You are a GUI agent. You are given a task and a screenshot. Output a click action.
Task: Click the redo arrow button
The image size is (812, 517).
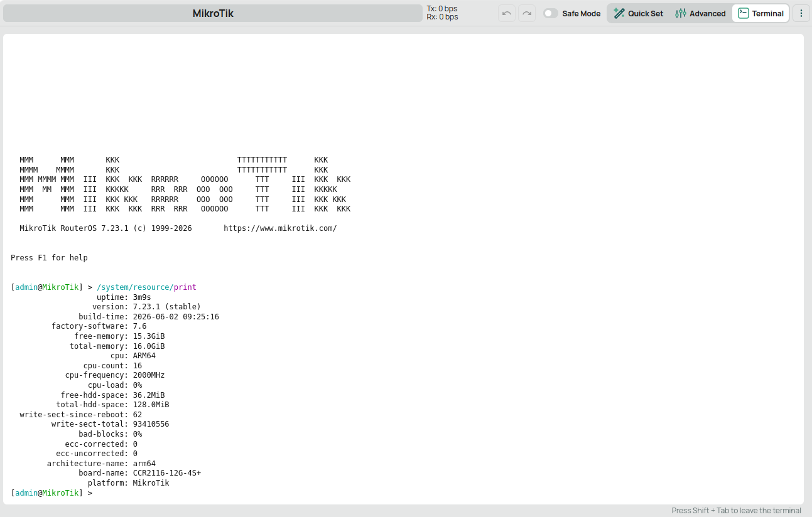pyautogui.click(x=527, y=13)
